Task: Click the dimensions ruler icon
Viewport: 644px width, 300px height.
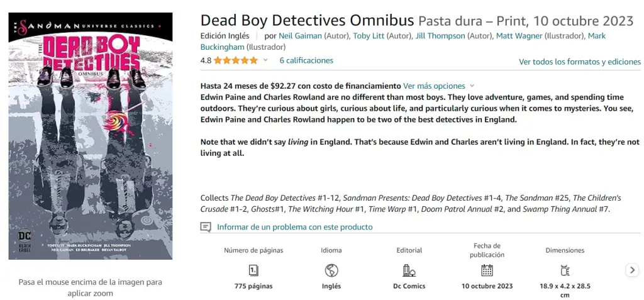Action: 565,270
